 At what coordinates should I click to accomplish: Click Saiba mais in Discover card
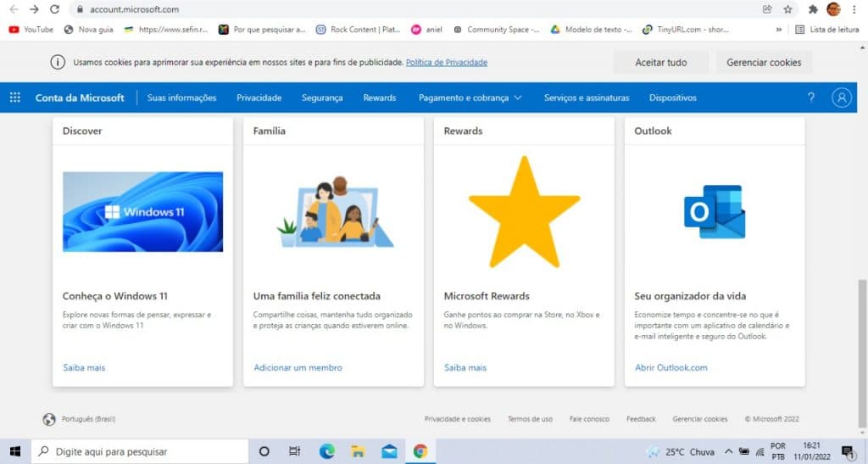(x=84, y=367)
